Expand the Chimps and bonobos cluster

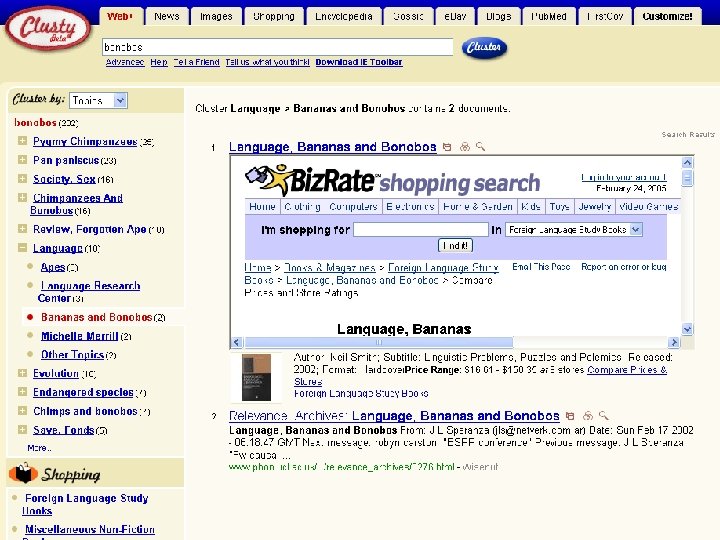pos(22,411)
